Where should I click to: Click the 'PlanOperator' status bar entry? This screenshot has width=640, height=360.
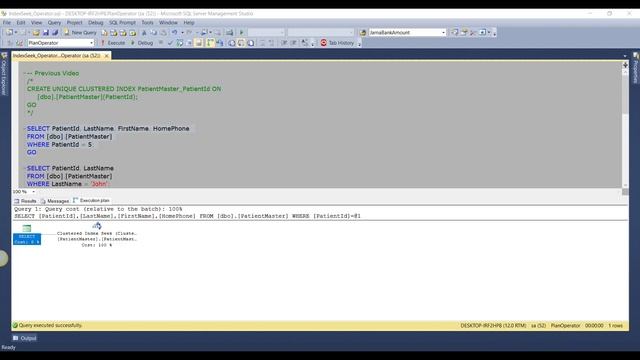tap(565, 326)
